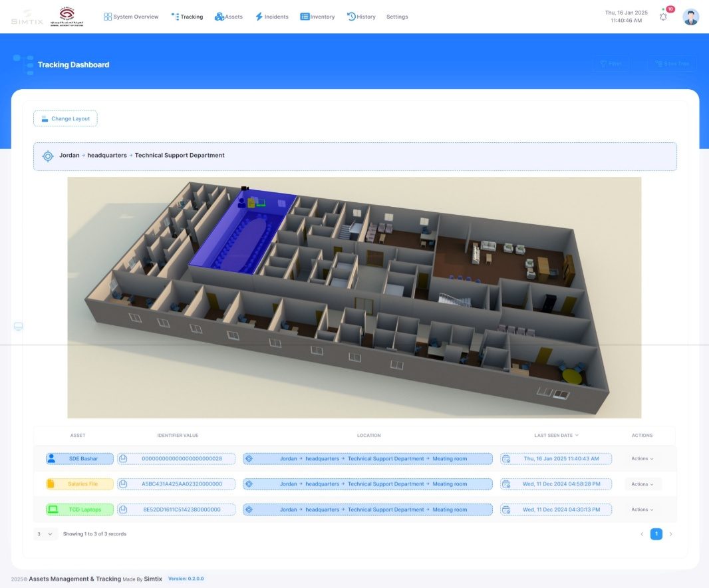Click the calendar icon beside the 16 Jan 2025 date
This screenshot has height=588, width=709.
506,459
